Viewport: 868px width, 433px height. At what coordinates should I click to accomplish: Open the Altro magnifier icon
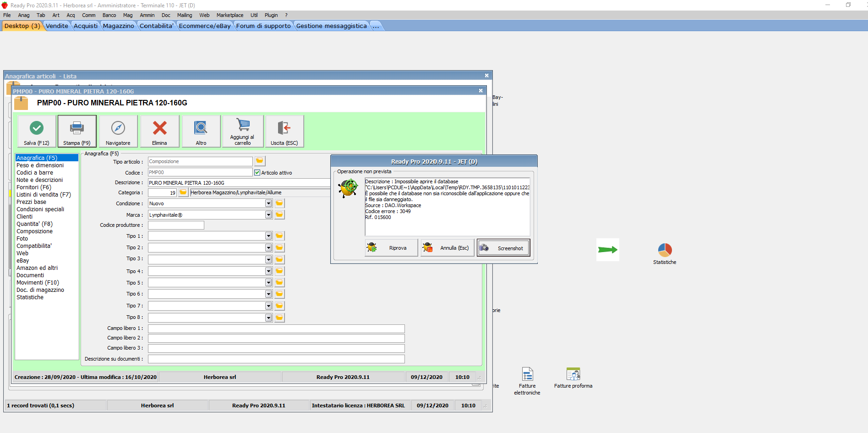tap(201, 128)
